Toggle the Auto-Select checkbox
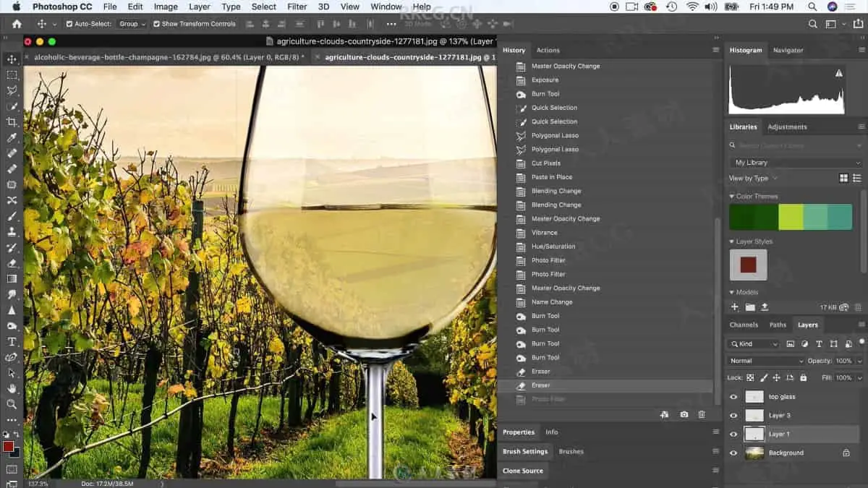Viewport: 868px width, 488px height. pyautogui.click(x=69, y=24)
